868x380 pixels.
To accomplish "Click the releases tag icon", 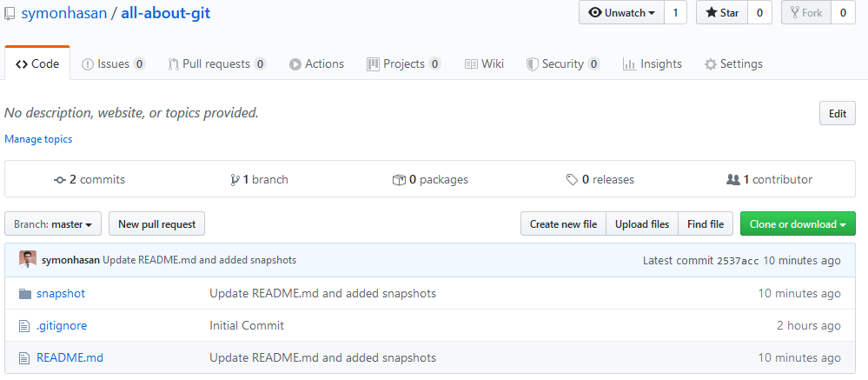I will [x=572, y=180].
